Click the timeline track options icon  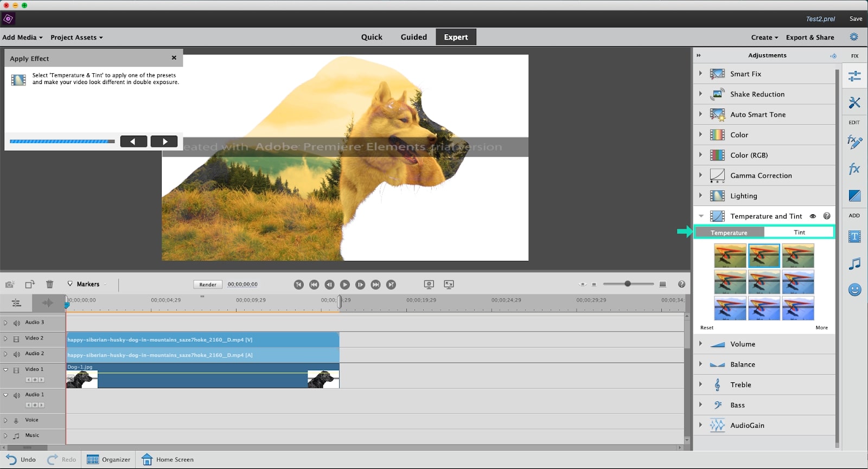point(16,303)
